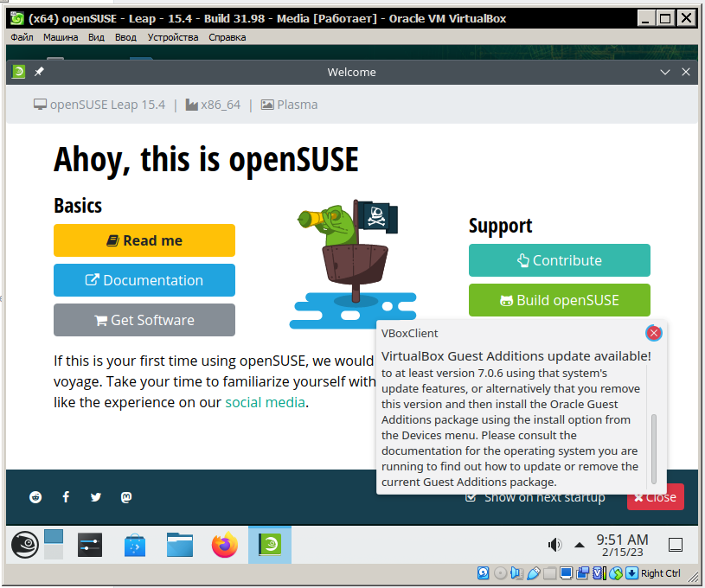Select the Welcome app taskbar entry
705x588 pixels.
(x=270, y=545)
